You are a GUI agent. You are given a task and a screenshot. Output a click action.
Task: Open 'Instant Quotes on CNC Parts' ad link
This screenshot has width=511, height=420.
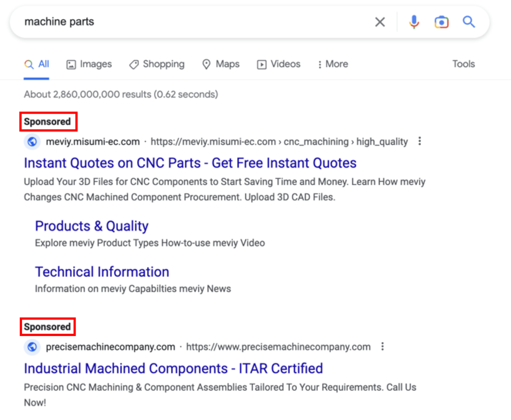190,163
